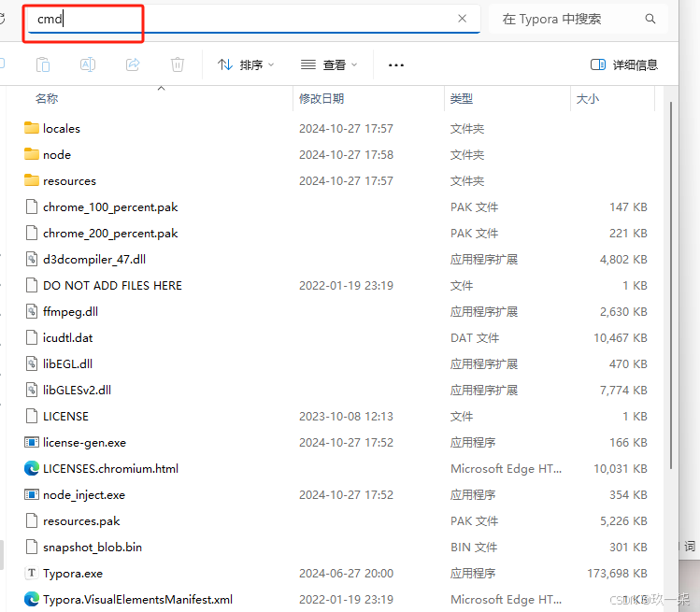Click the paste clipboard toolbar icon
The image size is (700, 612).
43,64
